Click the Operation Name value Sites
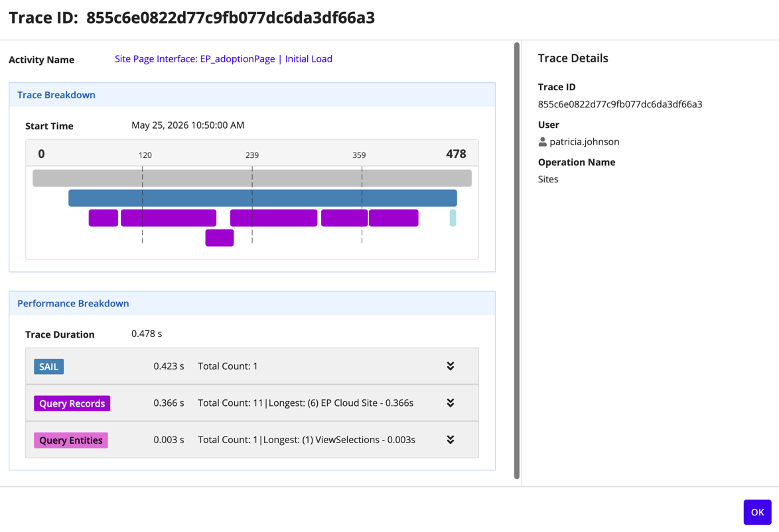Image resolution: width=779 pixels, height=532 pixels. pos(548,179)
